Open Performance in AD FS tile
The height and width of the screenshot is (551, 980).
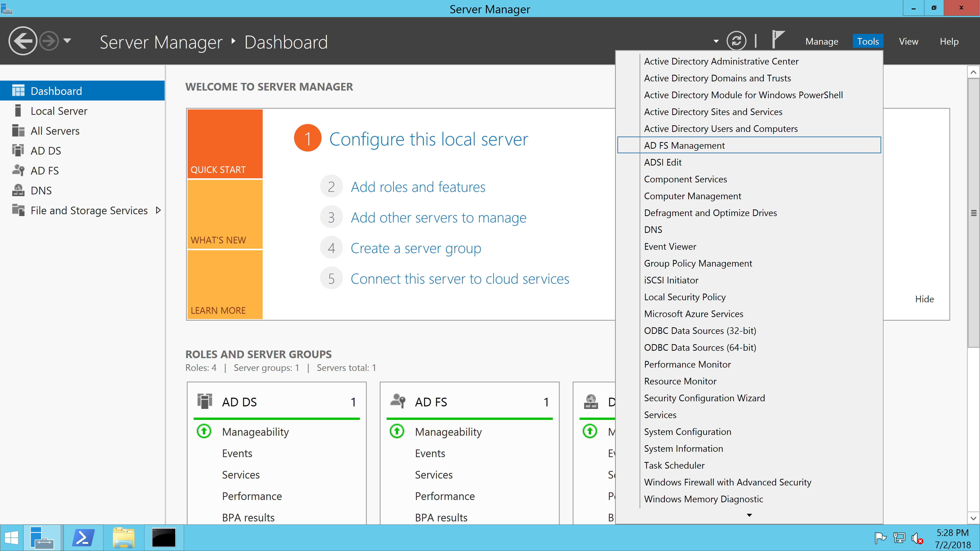click(445, 496)
